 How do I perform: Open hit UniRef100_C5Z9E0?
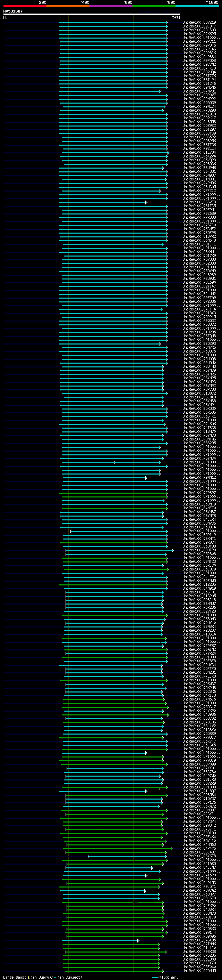click(x=199, y=114)
